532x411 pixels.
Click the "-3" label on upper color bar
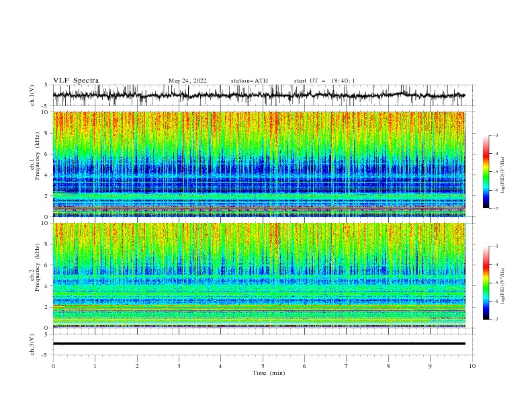click(496, 135)
